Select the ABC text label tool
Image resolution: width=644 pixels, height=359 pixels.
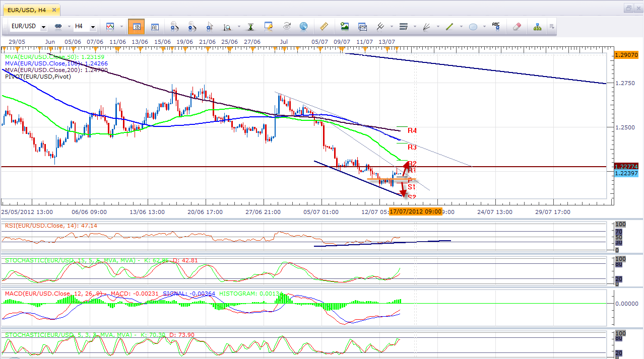click(x=496, y=26)
